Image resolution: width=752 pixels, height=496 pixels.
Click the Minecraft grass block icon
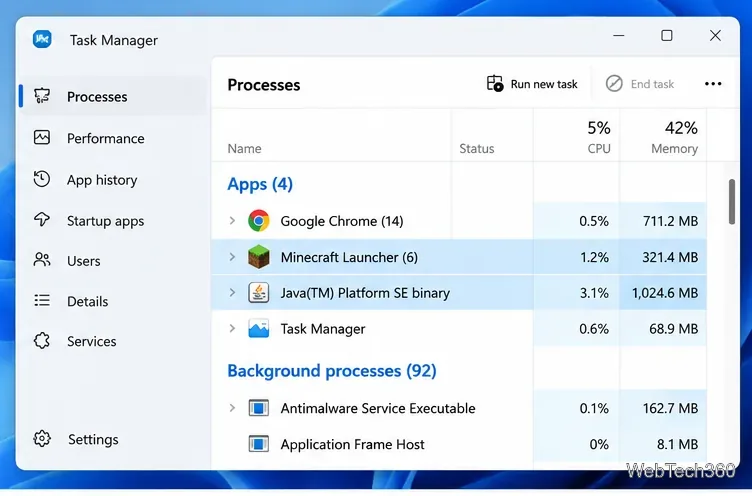[258, 257]
